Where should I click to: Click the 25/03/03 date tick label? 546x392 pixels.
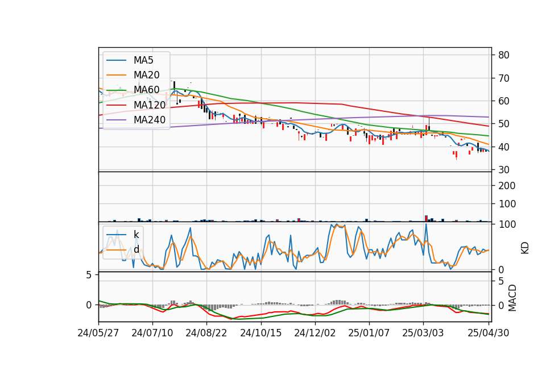point(423,333)
